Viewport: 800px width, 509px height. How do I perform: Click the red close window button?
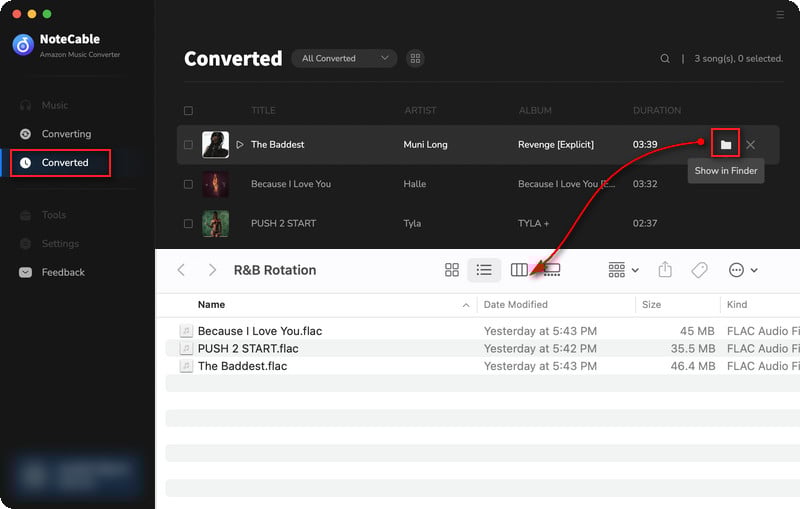pos(17,14)
